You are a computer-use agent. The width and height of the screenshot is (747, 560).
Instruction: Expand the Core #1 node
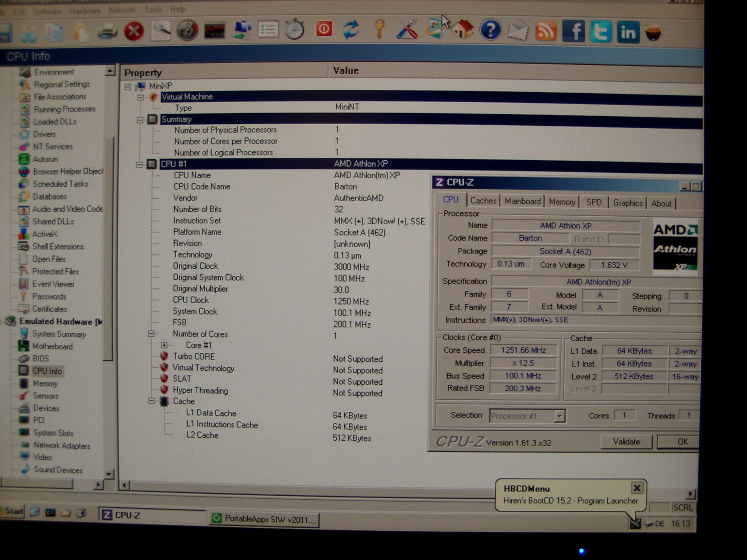tap(164, 345)
